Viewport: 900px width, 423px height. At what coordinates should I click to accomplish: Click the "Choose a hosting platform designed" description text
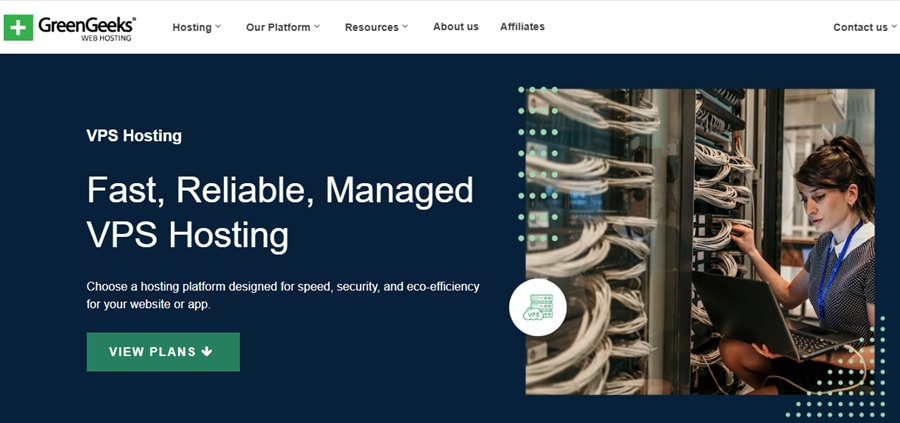283,295
